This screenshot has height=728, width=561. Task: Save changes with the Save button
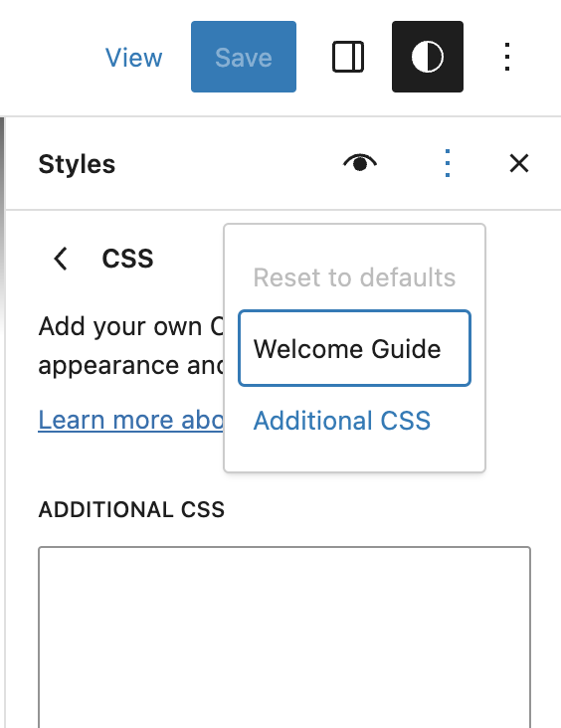[244, 57]
